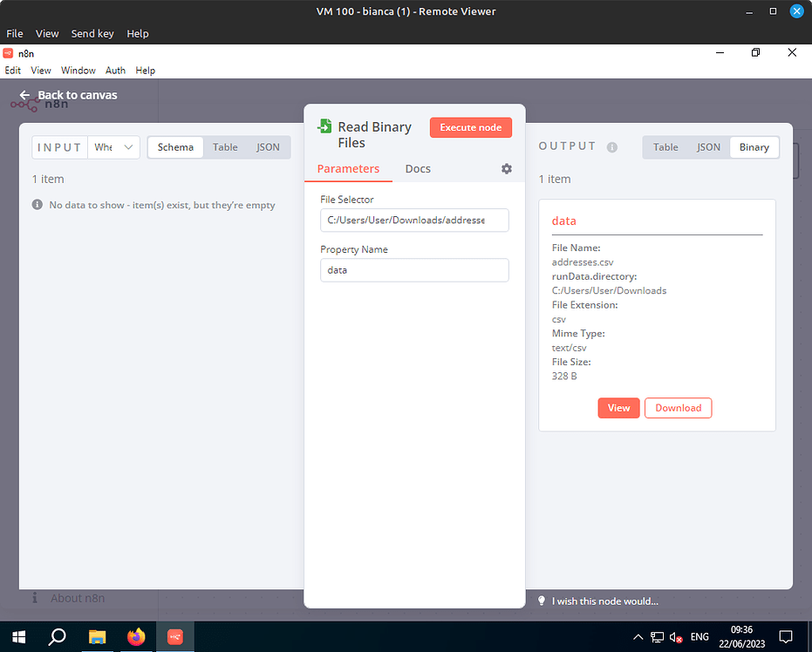Click the Remote Viewer icon in the taskbar
The width and height of the screenshot is (812, 652).
tap(174, 637)
